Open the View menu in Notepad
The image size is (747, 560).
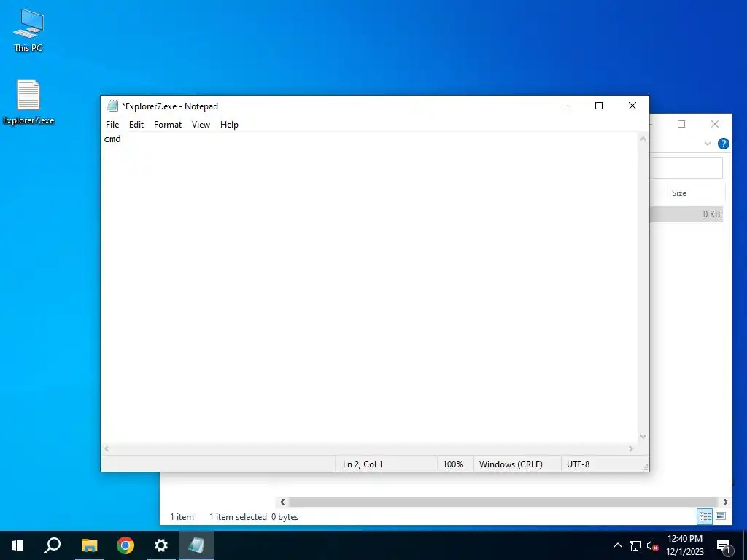(x=201, y=124)
